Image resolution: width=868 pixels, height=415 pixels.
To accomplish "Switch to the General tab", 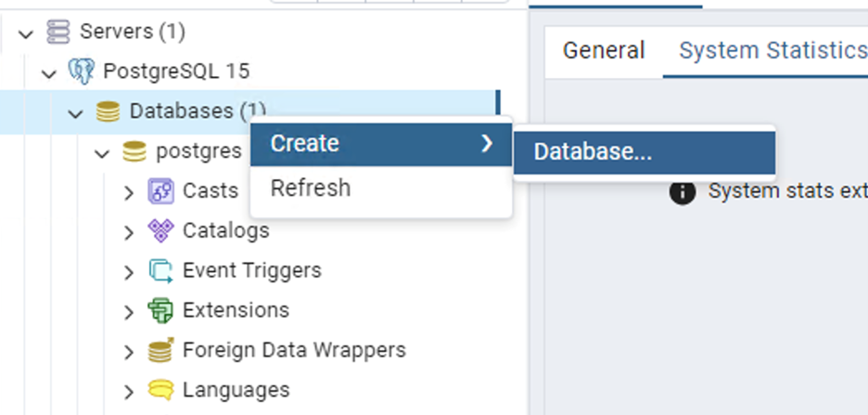I will pyautogui.click(x=604, y=50).
